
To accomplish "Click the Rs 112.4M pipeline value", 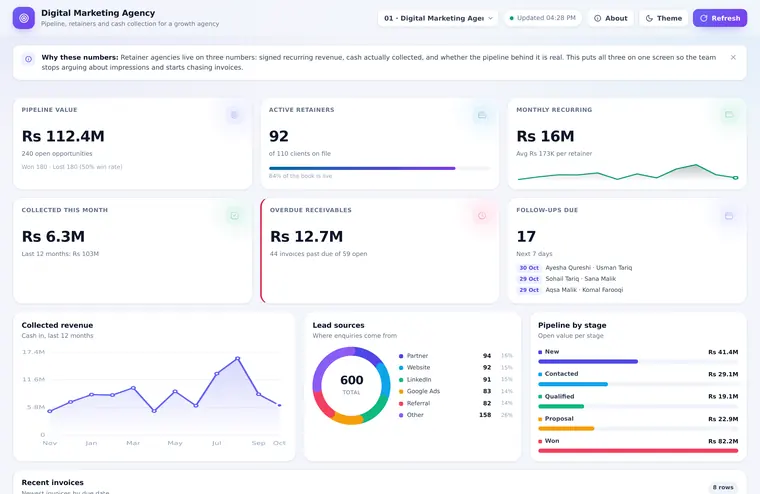I will (x=63, y=136).
